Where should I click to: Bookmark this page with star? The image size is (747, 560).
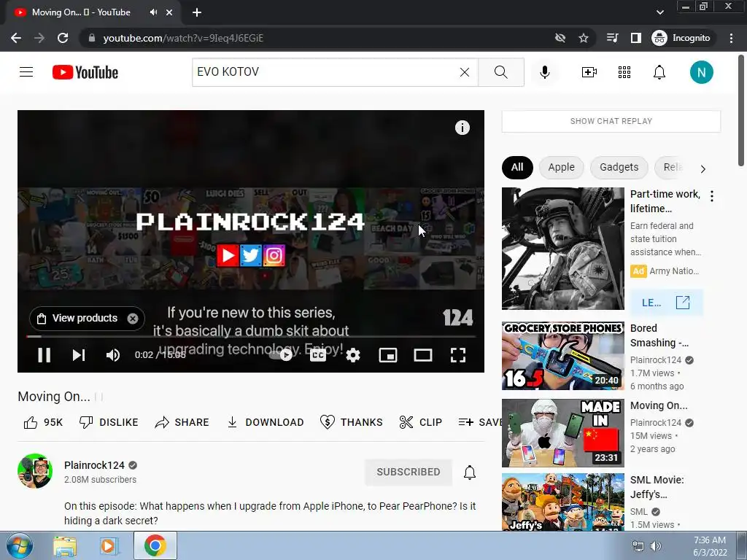click(x=584, y=38)
